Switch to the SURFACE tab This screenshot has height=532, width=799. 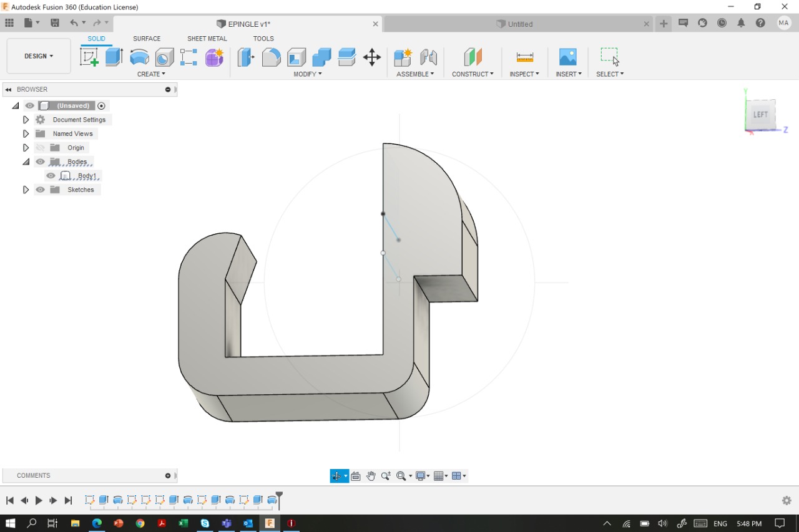[147, 39]
